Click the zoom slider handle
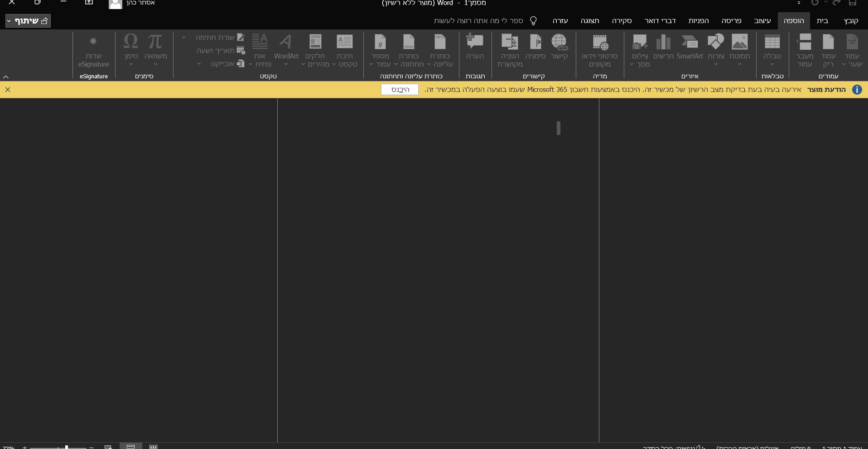The height and width of the screenshot is (449, 868). [67, 447]
